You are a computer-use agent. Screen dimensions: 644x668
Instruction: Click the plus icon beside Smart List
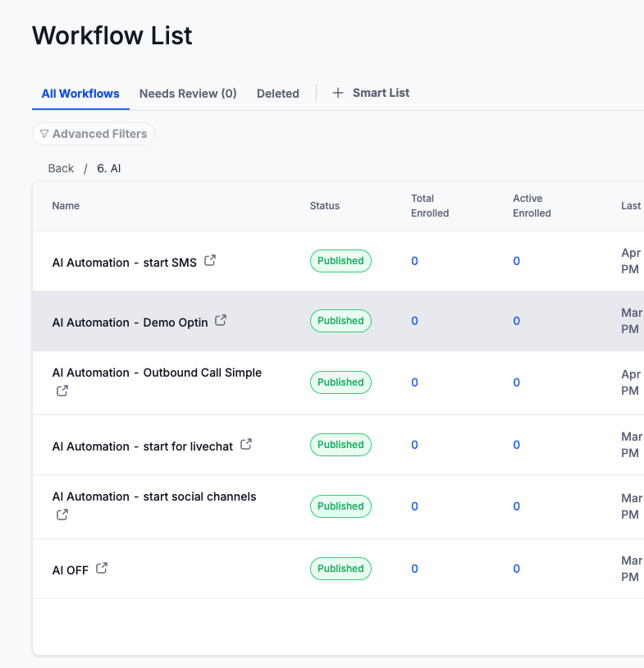coord(338,94)
